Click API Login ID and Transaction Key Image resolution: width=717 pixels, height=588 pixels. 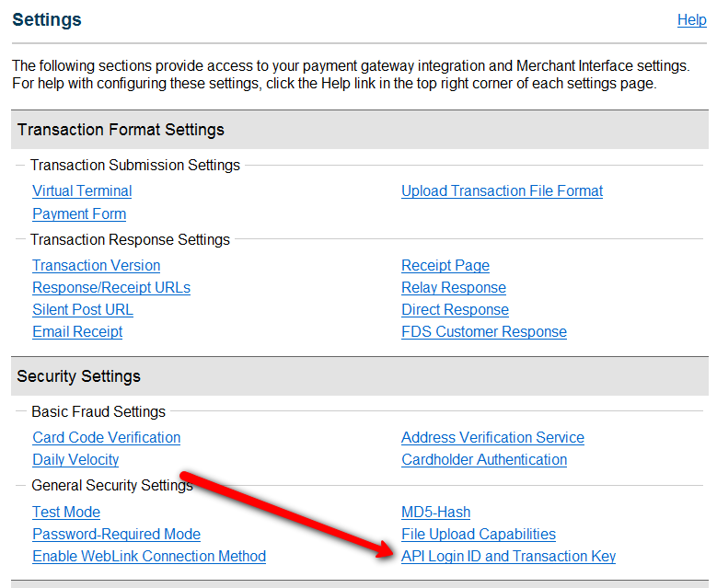click(x=508, y=557)
